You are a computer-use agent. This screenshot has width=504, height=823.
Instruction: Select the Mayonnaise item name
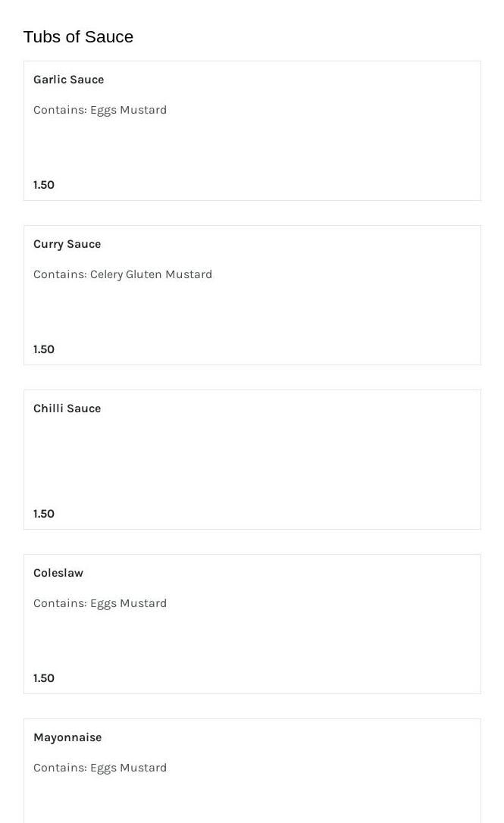click(67, 737)
